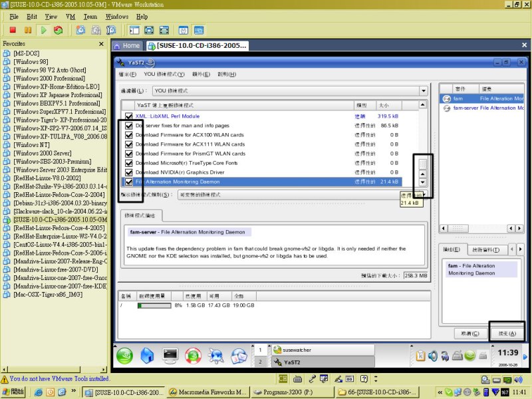Click the console view toolbar icon
Viewport: 532px width, 399px height.
pyautogui.click(x=199, y=30)
